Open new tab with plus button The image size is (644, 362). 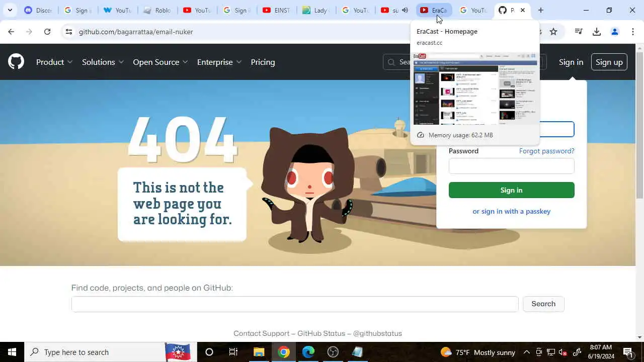click(541, 10)
